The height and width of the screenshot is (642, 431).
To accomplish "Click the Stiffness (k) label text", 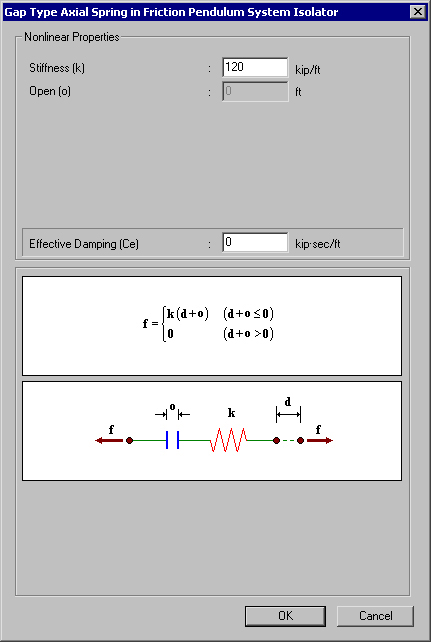I will click(57, 68).
